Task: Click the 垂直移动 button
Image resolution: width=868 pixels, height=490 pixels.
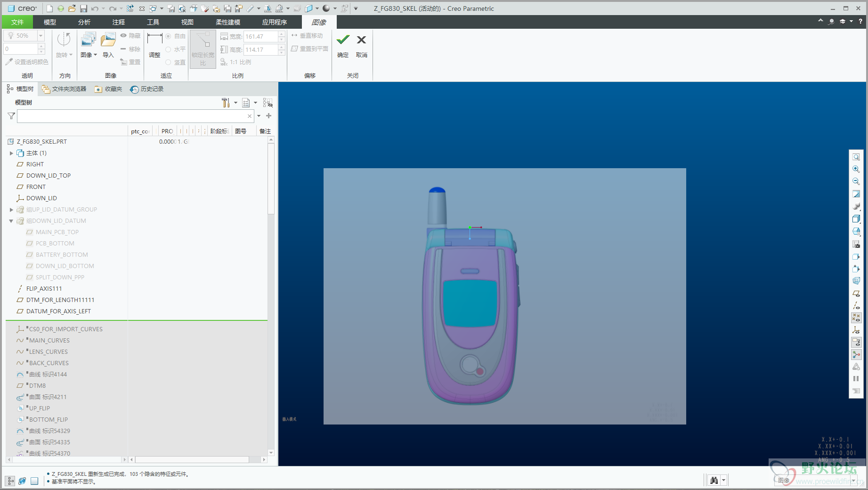Action: [x=307, y=36]
